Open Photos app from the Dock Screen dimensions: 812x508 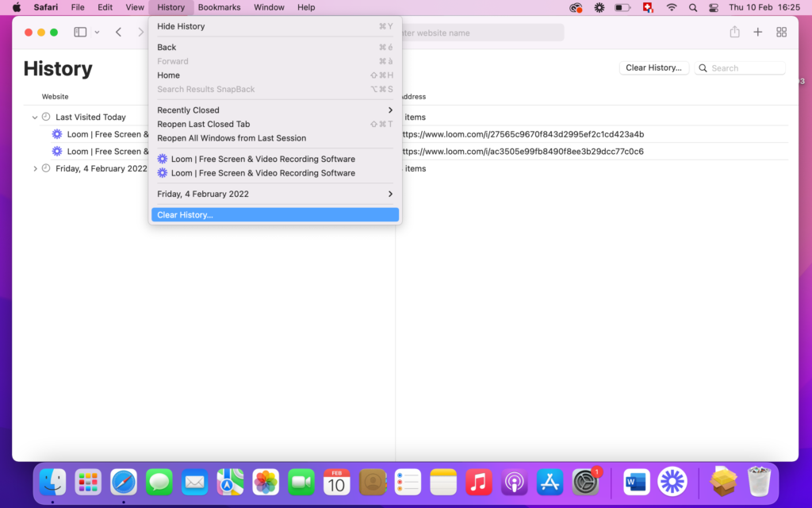(x=266, y=482)
